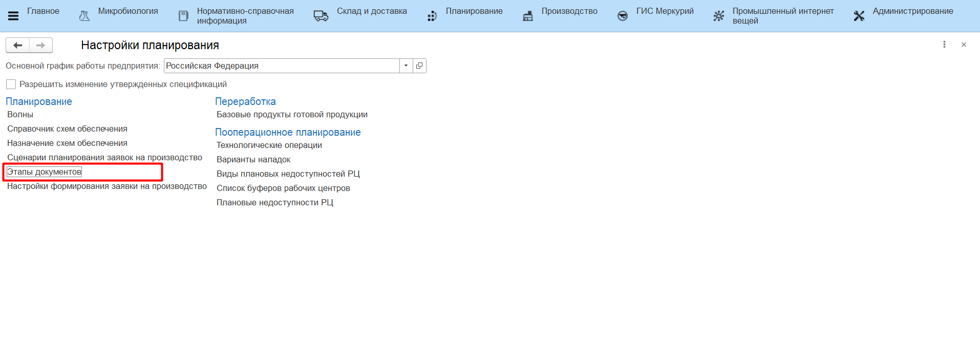
Task: Open the hamburger main menu icon
Action: (13, 16)
